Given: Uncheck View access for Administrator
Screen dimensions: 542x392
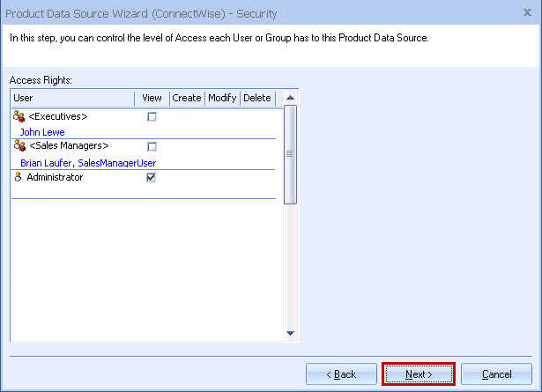Looking at the screenshot, I should click(x=152, y=177).
